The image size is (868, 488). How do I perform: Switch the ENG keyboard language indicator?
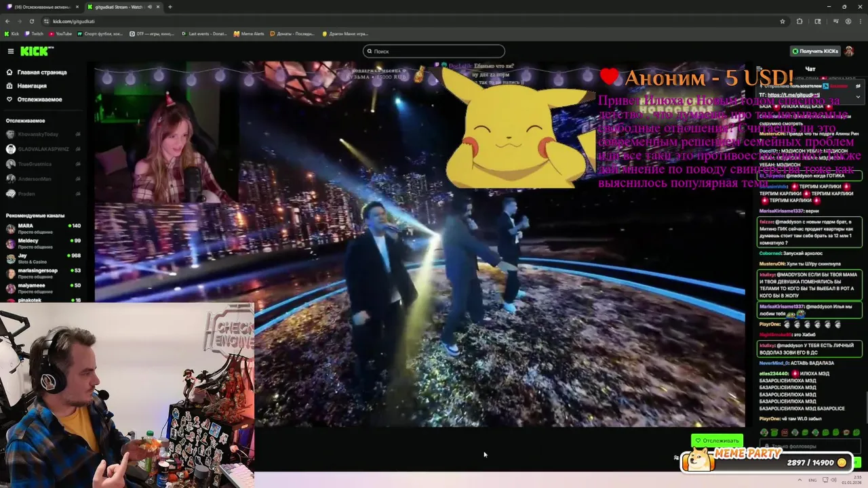[812, 480]
